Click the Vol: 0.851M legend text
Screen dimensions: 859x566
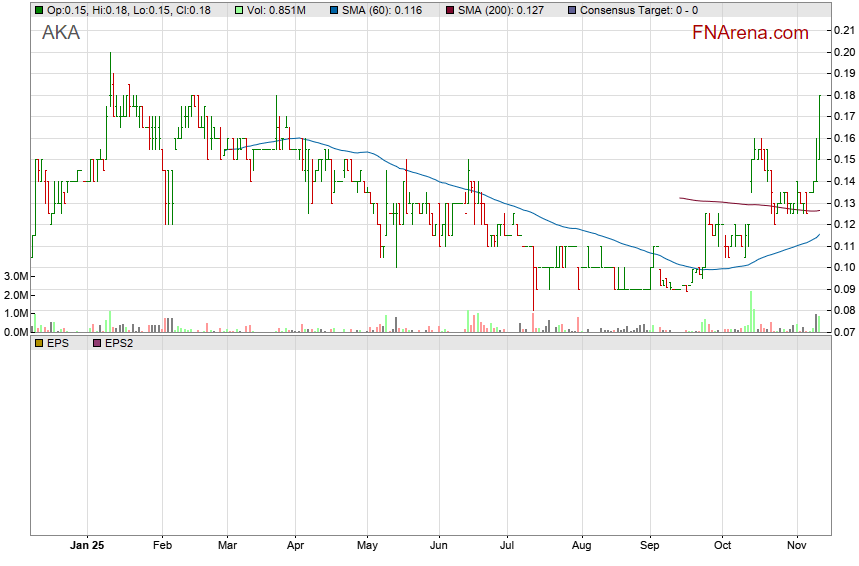coord(277,10)
